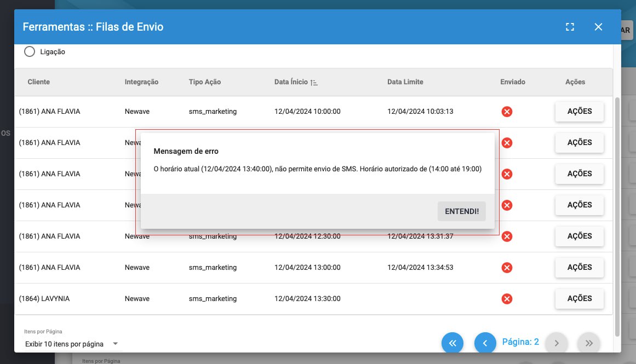Click the Mensagem de erro title
The width and height of the screenshot is (636, 364).
(186, 151)
